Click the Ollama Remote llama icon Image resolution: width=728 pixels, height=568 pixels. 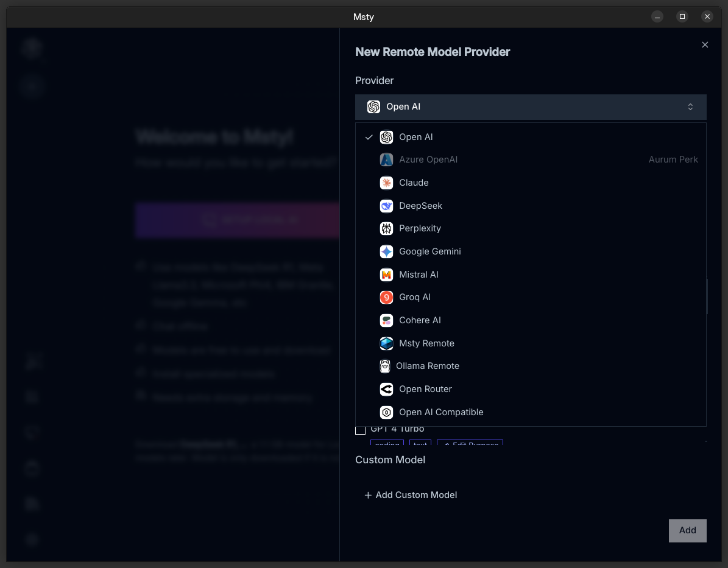click(385, 366)
